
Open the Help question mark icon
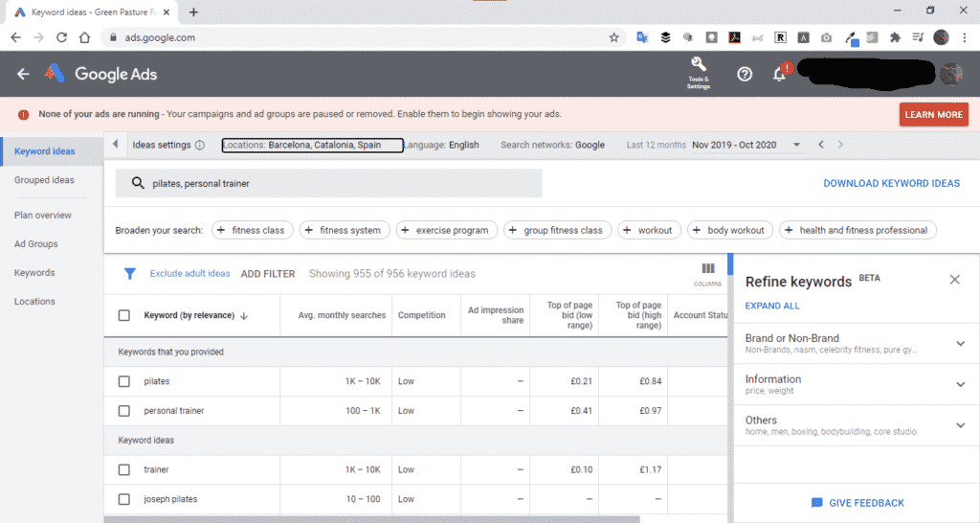coord(744,74)
